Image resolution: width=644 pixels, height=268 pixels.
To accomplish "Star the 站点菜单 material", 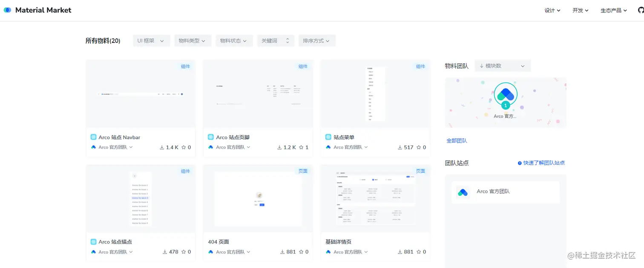I will (419, 148).
